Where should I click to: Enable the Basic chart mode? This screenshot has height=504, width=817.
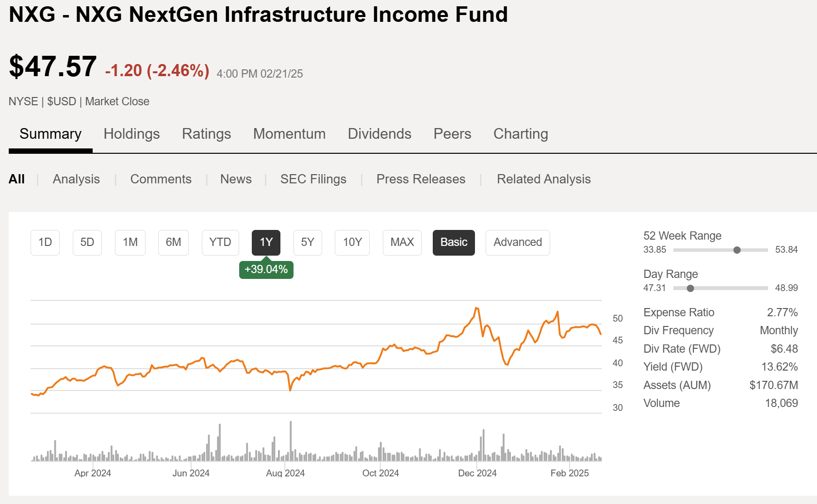click(453, 243)
